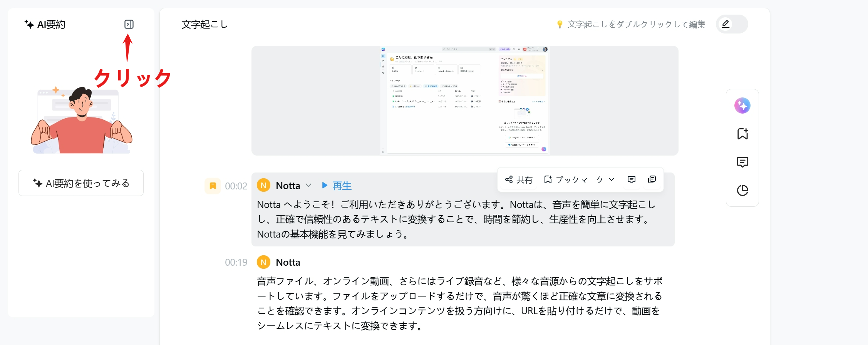Image resolution: width=868 pixels, height=345 pixels.
Task: Open the AI assistant gradient sparkle icon
Action: 742,106
